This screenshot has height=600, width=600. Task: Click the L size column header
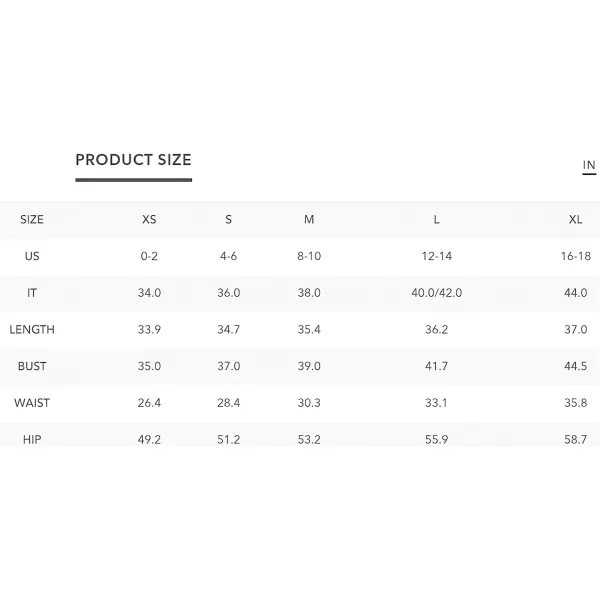(436, 219)
